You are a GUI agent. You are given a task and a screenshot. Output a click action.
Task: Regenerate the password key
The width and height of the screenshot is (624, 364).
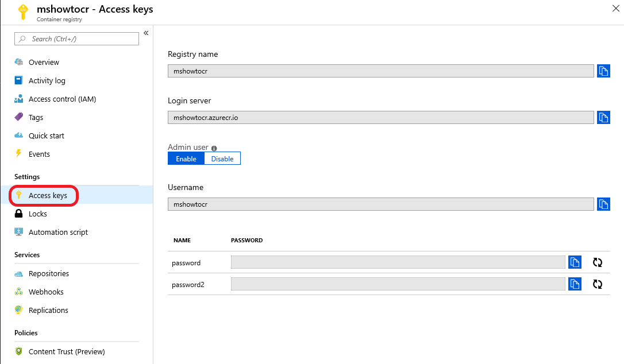pyautogui.click(x=598, y=262)
